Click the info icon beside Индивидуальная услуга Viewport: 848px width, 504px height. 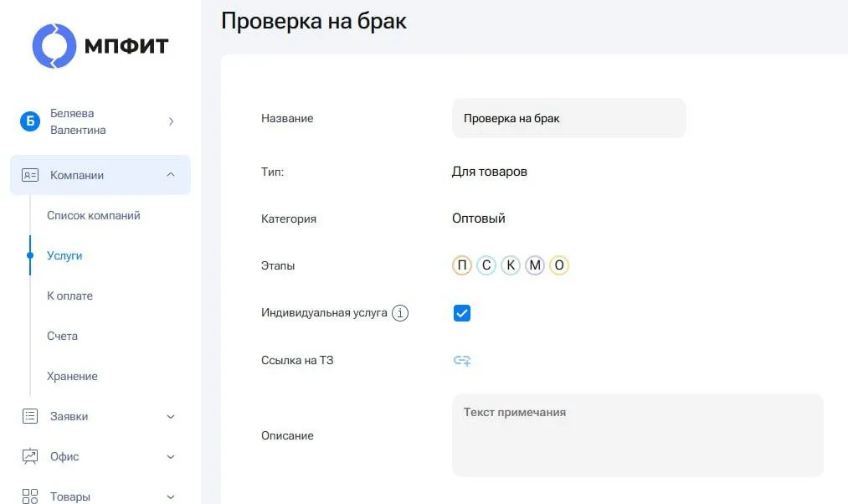point(400,313)
